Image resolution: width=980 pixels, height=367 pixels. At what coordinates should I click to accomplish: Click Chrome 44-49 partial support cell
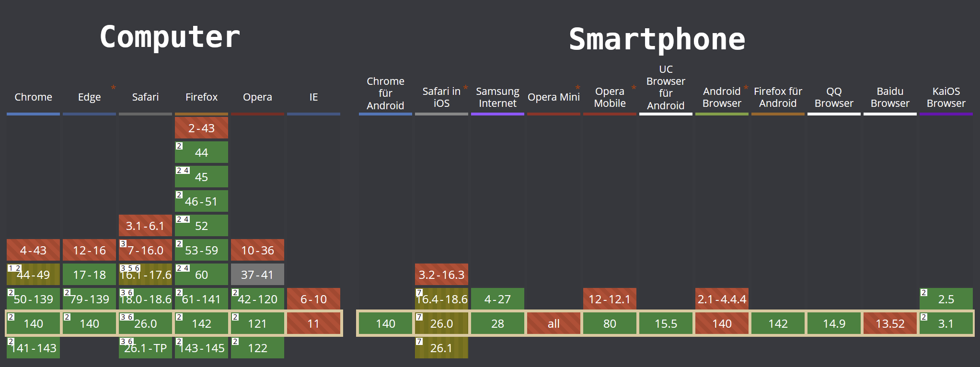click(x=33, y=275)
